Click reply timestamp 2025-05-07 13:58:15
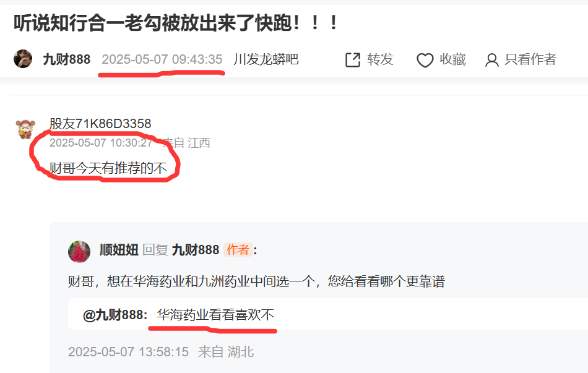 click(x=128, y=352)
